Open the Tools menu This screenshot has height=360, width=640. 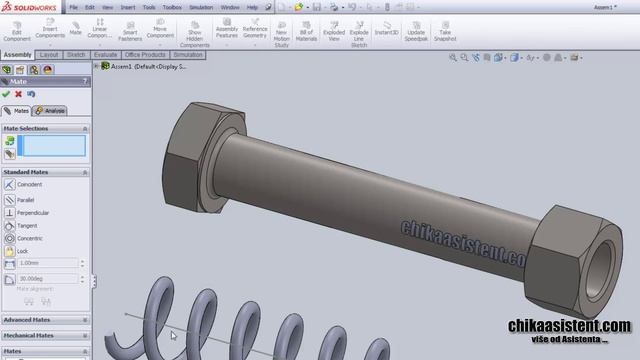(149, 7)
